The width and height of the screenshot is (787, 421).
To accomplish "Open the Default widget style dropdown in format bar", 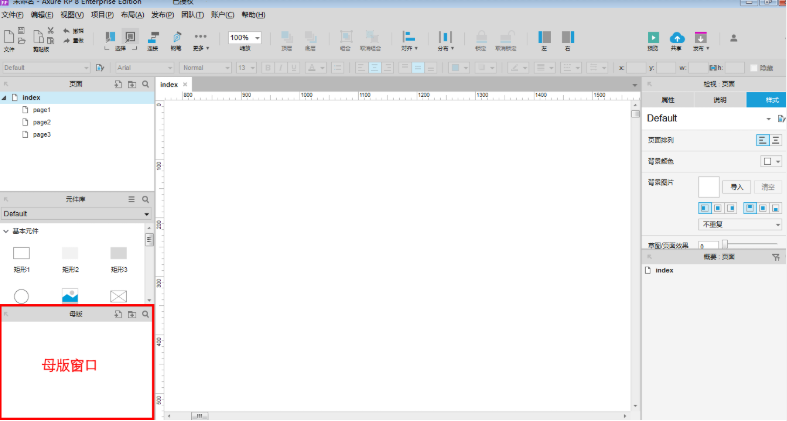I will pos(45,68).
